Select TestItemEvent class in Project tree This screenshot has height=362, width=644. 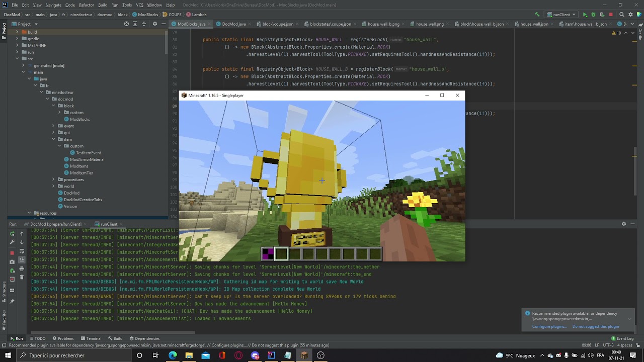point(89,153)
